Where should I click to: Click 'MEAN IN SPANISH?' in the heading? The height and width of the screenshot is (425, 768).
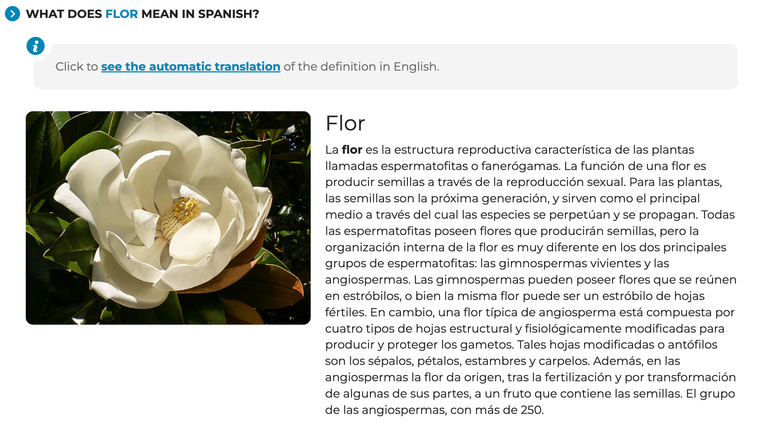(200, 14)
